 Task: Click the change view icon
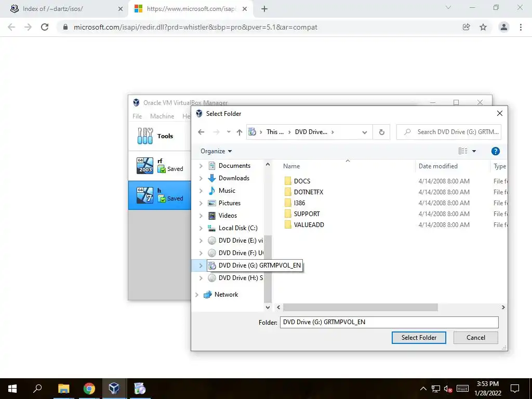coord(463,151)
